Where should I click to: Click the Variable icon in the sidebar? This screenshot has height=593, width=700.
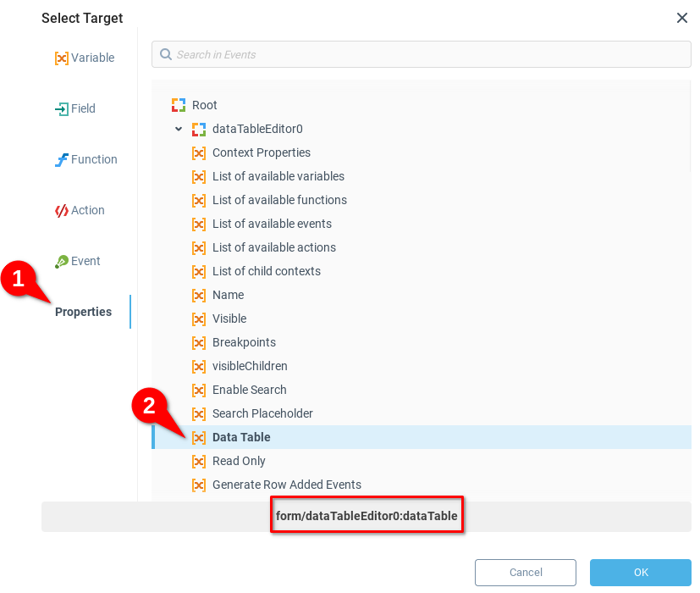(x=61, y=58)
